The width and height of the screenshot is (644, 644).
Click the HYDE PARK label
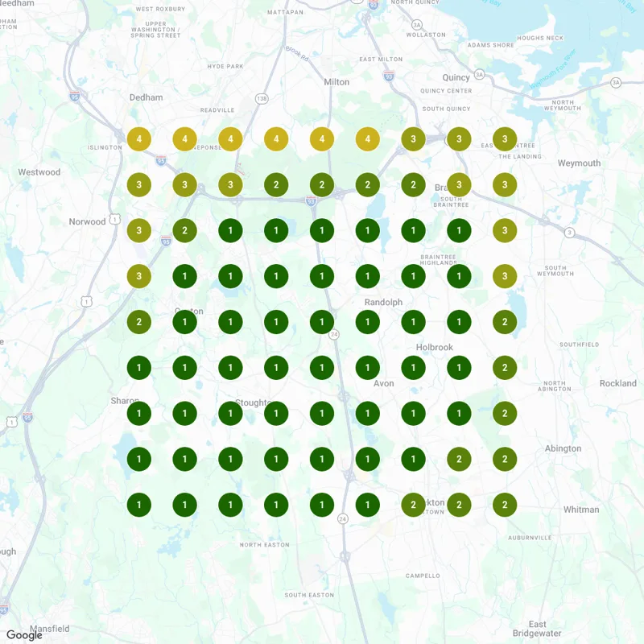click(225, 67)
